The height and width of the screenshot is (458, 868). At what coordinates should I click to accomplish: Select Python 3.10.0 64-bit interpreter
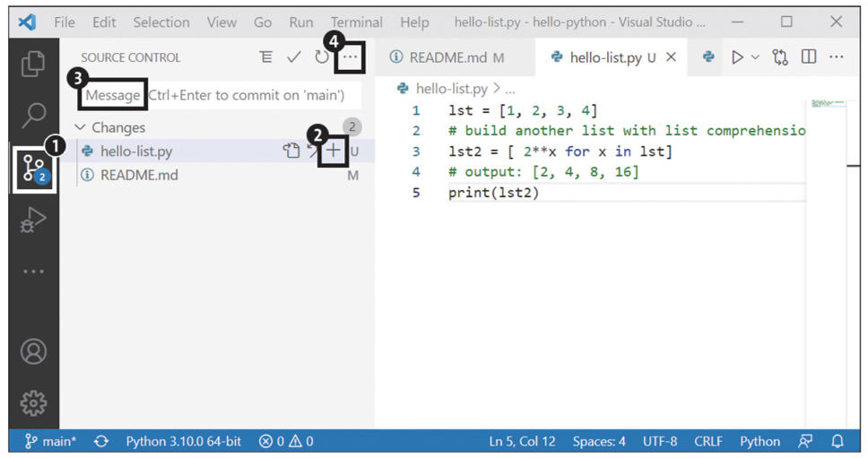[x=183, y=441]
